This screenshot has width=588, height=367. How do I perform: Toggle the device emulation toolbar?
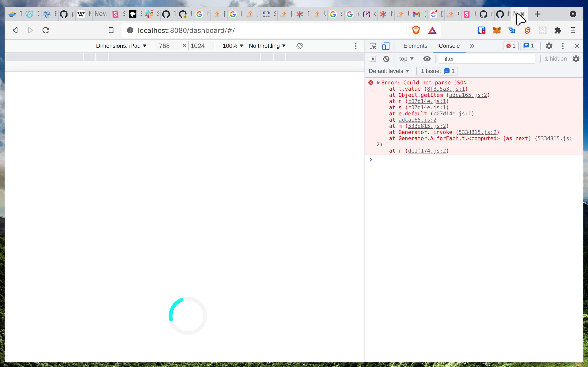tap(386, 46)
